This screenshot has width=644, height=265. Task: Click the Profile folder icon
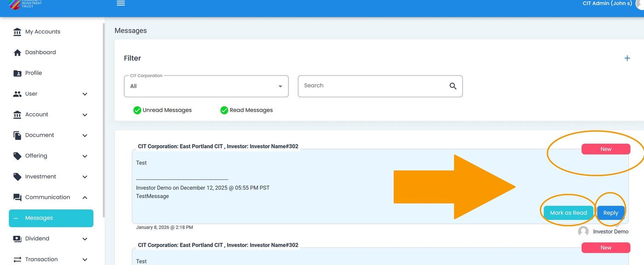[17, 73]
